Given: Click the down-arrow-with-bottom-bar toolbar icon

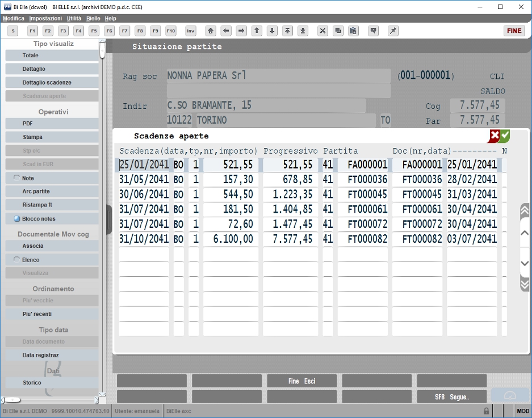Looking at the screenshot, I should [x=303, y=31].
